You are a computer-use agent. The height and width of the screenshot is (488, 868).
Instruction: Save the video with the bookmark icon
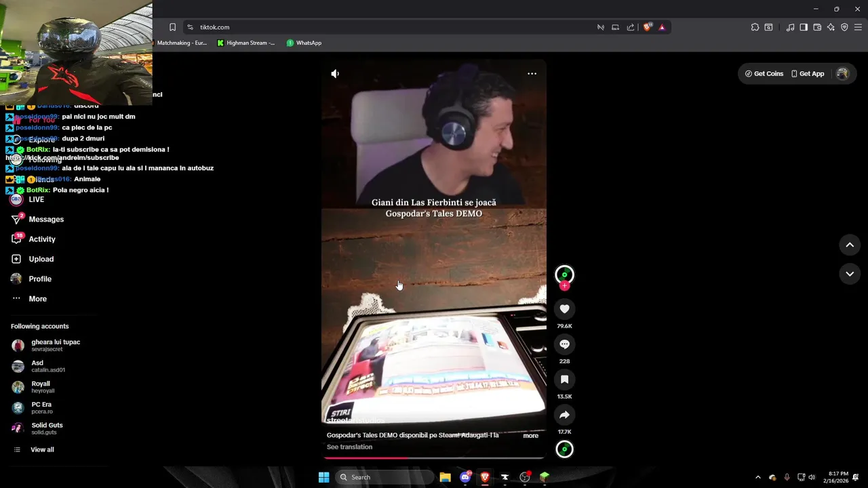564,380
